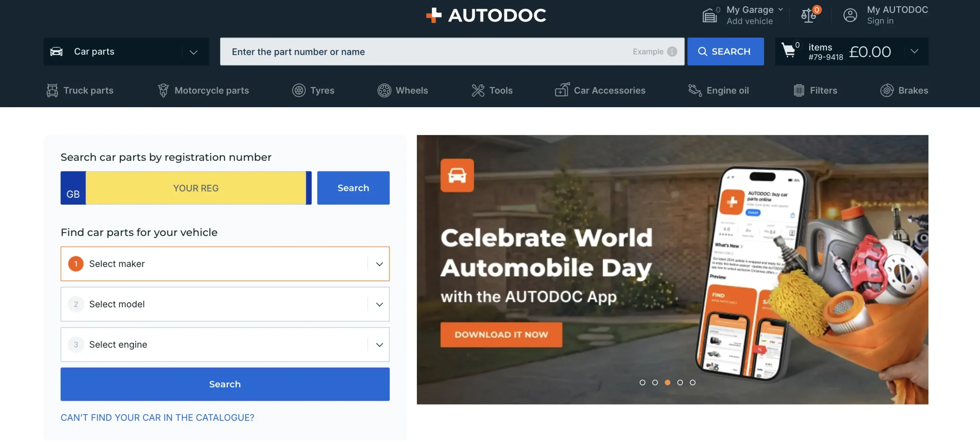
Task: Expand the Select maker dropdown
Action: (x=225, y=264)
